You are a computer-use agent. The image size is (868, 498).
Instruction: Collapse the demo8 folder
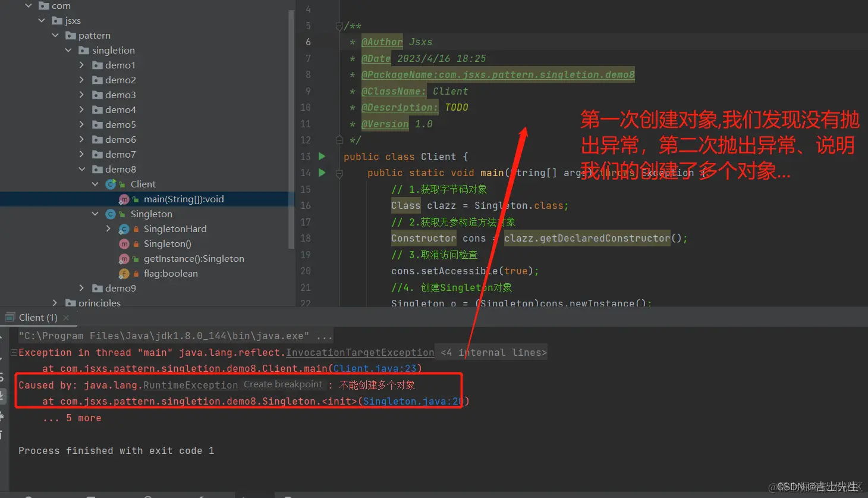click(x=82, y=169)
